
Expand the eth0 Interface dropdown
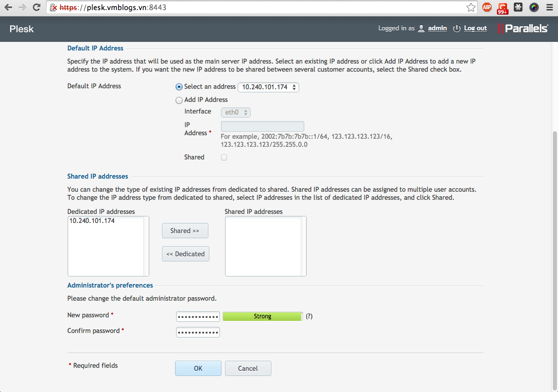coord(236,113)
